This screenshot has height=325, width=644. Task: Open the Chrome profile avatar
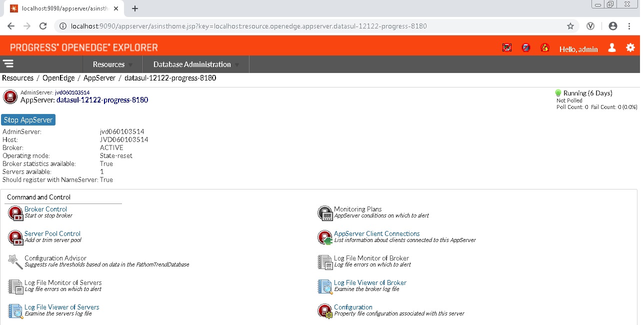click(x=613, y=26)
